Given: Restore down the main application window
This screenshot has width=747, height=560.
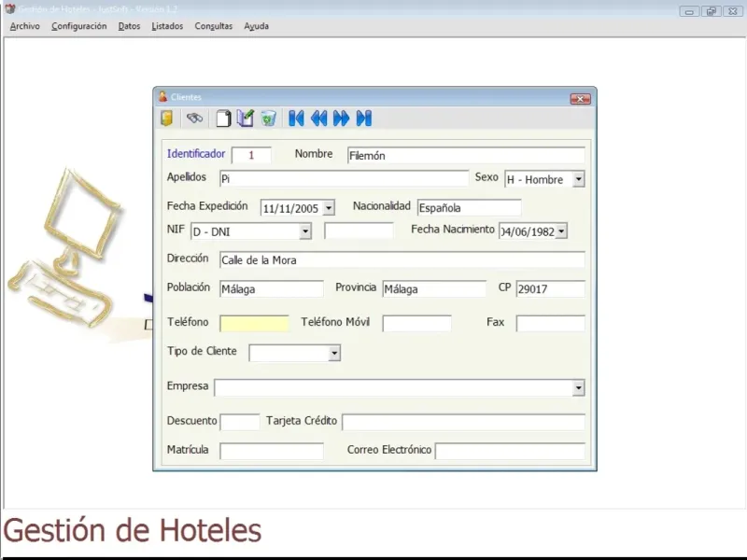Looking at the screenshot, I should pyautogui.click(x=711, y=11).
